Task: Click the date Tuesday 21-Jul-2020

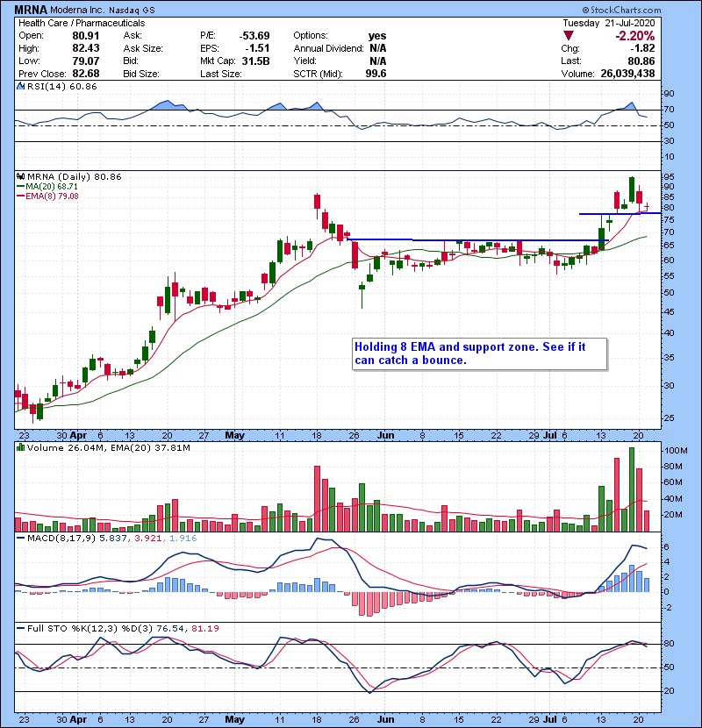Action: (609, 23)
